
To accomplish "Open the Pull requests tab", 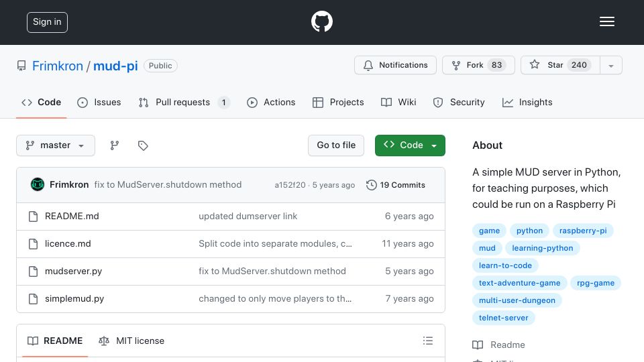I will 184,102.
